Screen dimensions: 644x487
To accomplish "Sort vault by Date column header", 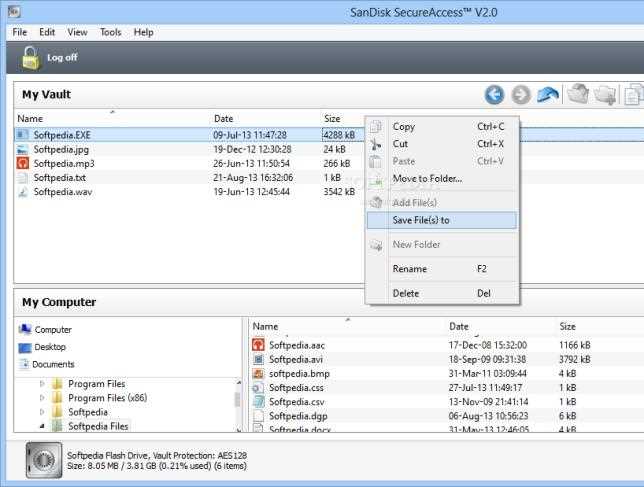I will tap(223, 119).
